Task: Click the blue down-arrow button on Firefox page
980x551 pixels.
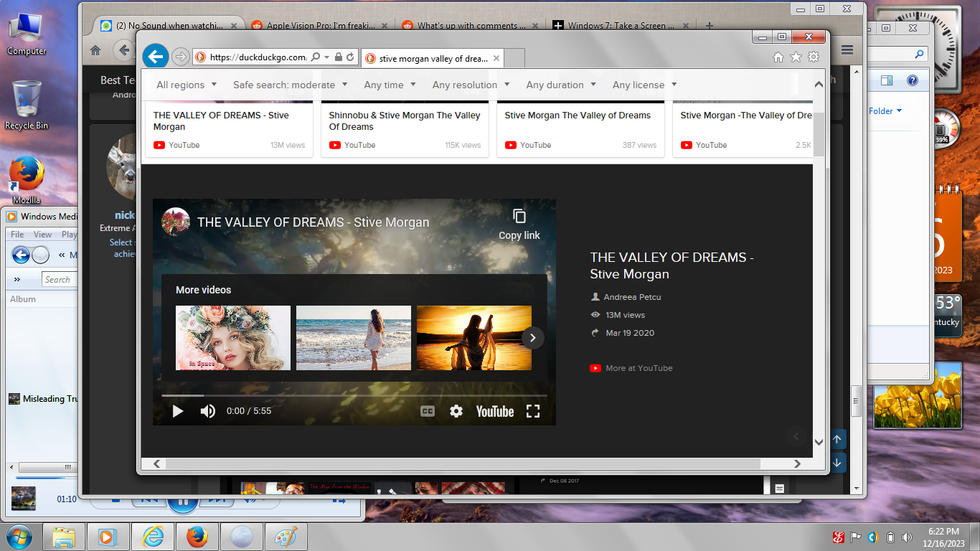Action: [x=837, y=463]
